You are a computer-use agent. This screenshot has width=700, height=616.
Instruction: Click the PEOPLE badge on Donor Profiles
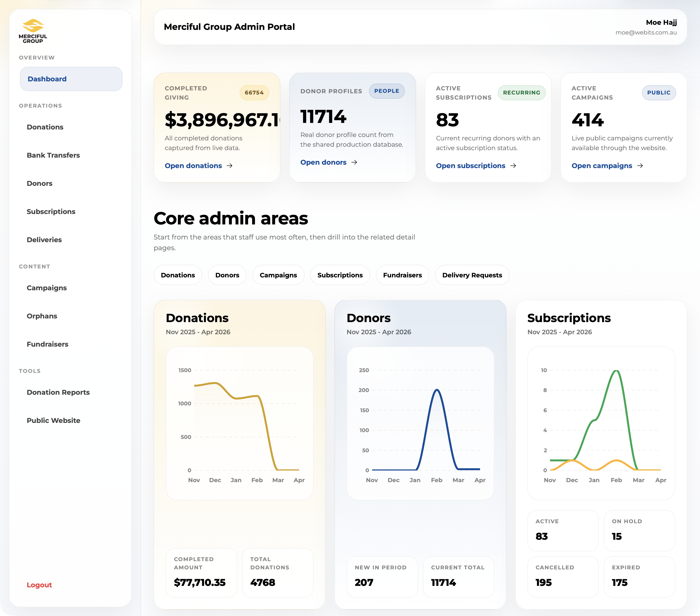click(387, 91)
